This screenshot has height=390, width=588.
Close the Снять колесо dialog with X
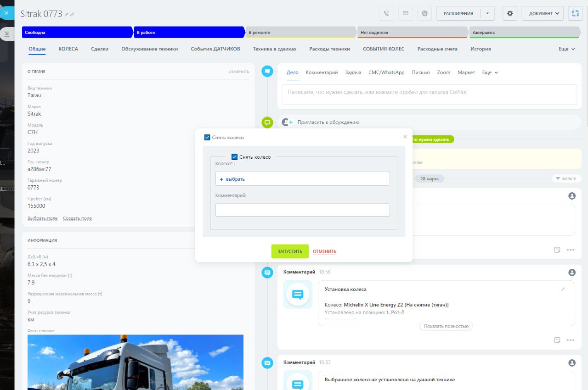[x=405, y=137]
